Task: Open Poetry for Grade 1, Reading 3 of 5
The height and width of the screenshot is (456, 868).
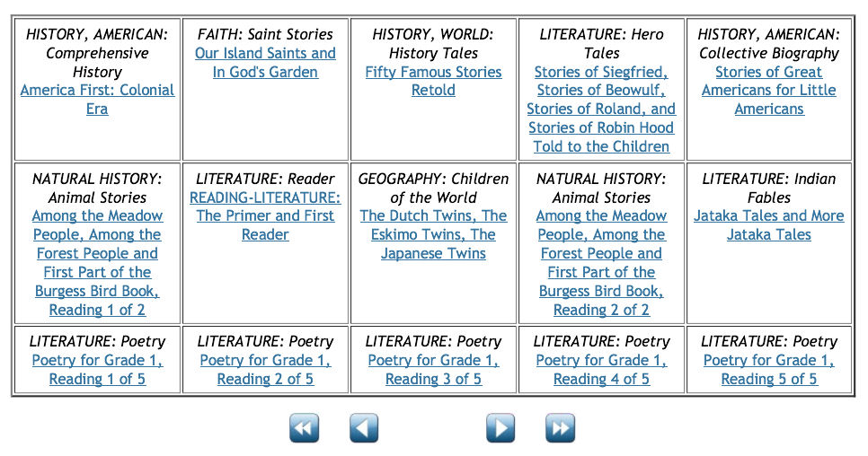Action: 433,369
